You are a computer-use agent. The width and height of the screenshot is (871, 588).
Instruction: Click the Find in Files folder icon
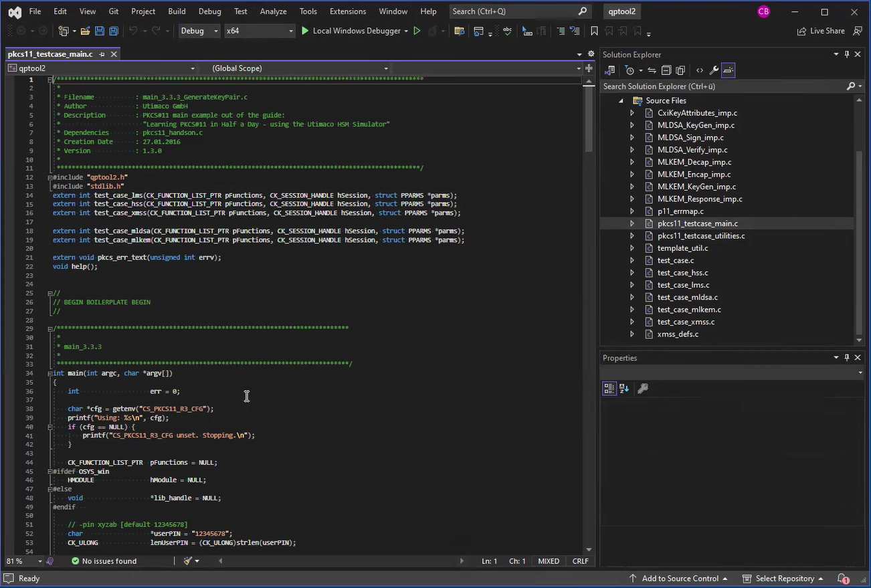point(459,31)
